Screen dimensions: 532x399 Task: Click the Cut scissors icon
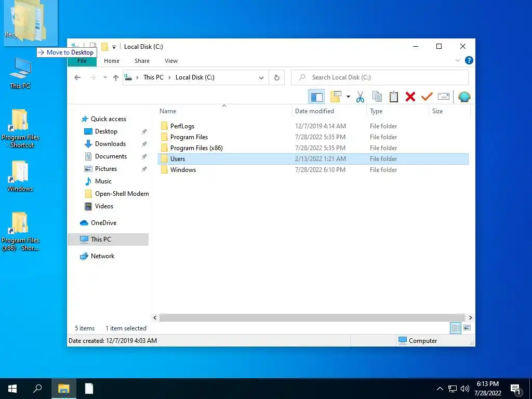coord(360,97)
